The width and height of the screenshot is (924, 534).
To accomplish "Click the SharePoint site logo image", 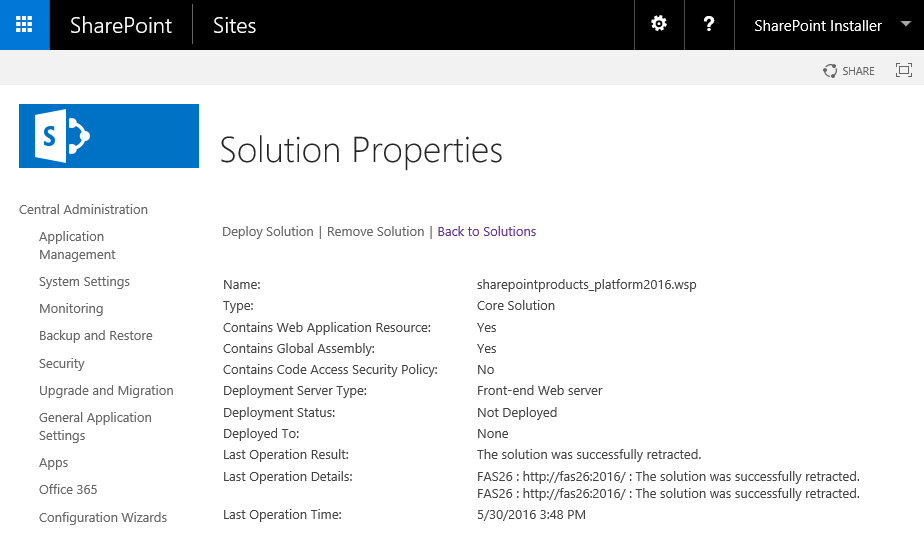I will point(109,136).
